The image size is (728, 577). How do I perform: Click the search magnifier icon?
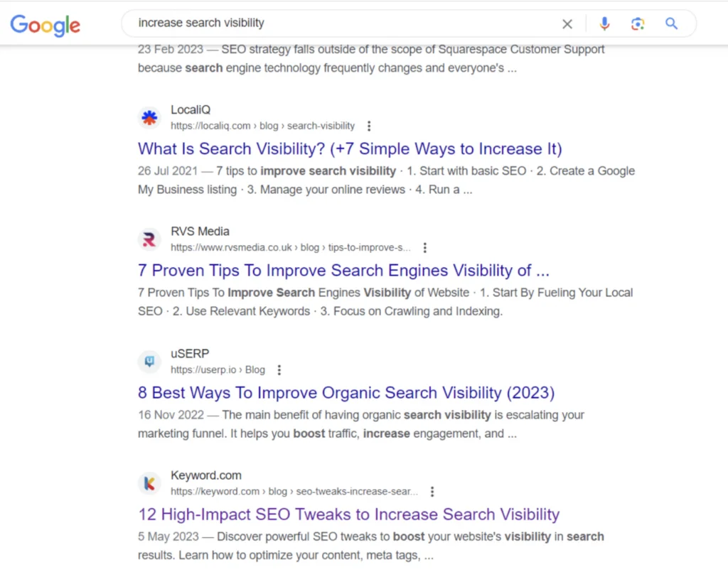[x=671, y=23]
